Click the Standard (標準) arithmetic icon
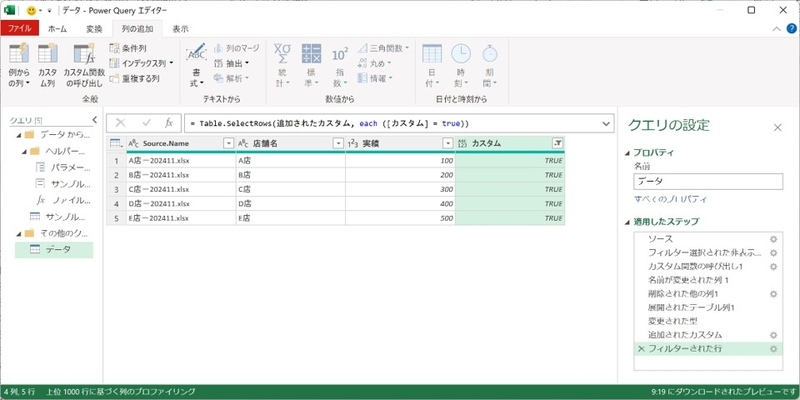Image resolution: width=800 pixels, height=400 pixels. [311, 53]
